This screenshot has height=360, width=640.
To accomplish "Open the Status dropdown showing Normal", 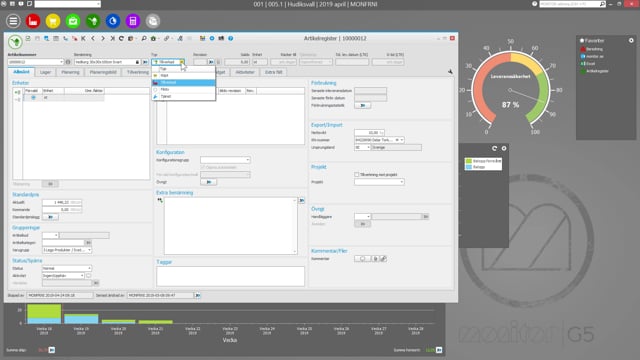I will pos(89,268).
